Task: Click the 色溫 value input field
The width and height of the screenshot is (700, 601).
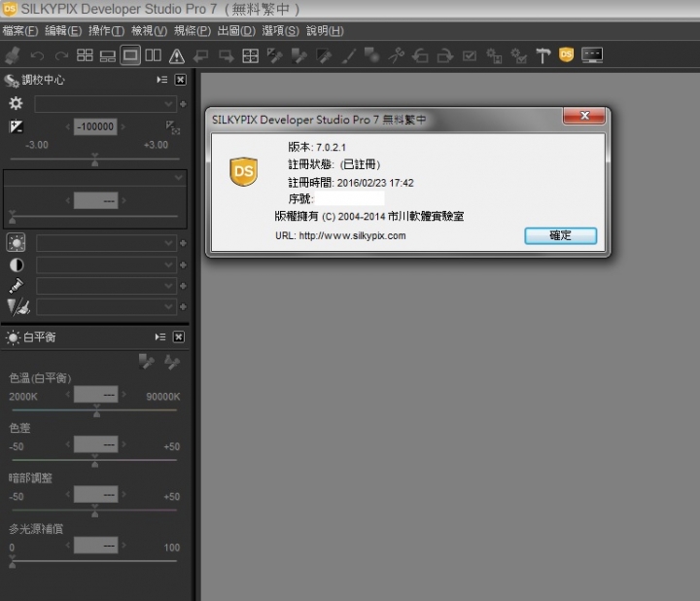Action: 96,395
